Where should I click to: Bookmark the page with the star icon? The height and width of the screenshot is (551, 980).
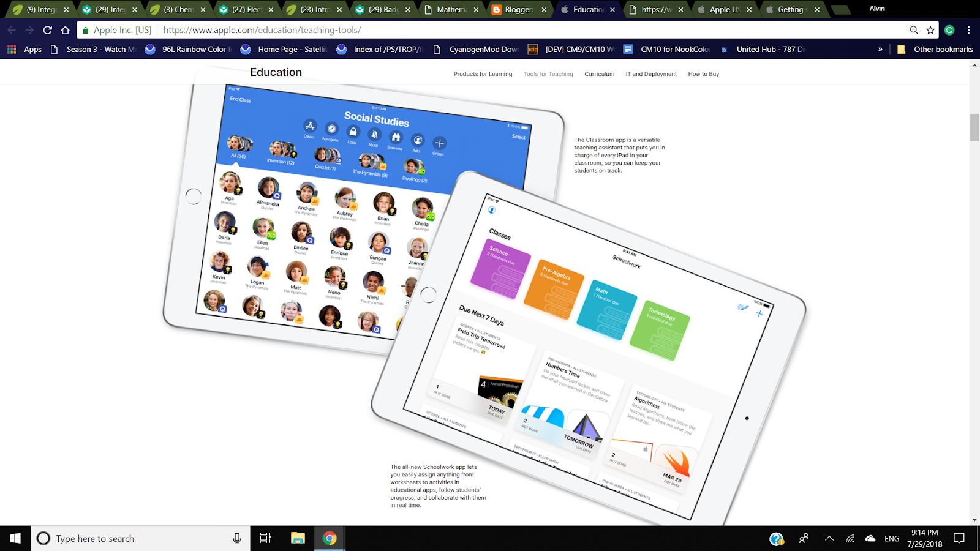pos(930,29)
